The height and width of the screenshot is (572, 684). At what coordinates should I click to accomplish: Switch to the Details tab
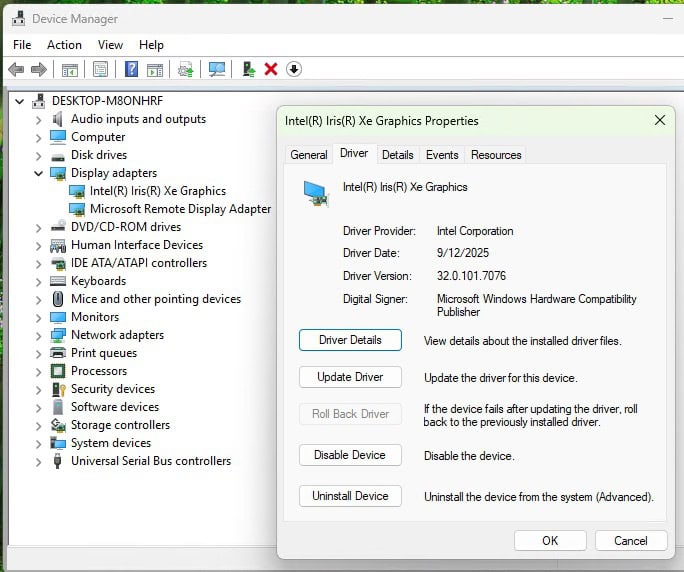[x=397, y=155]
